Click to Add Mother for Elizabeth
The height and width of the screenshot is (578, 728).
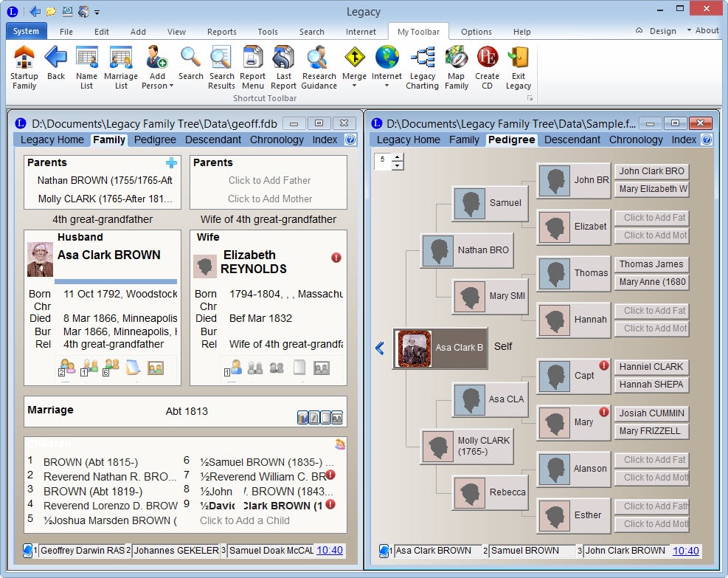[x=270, y=199]
